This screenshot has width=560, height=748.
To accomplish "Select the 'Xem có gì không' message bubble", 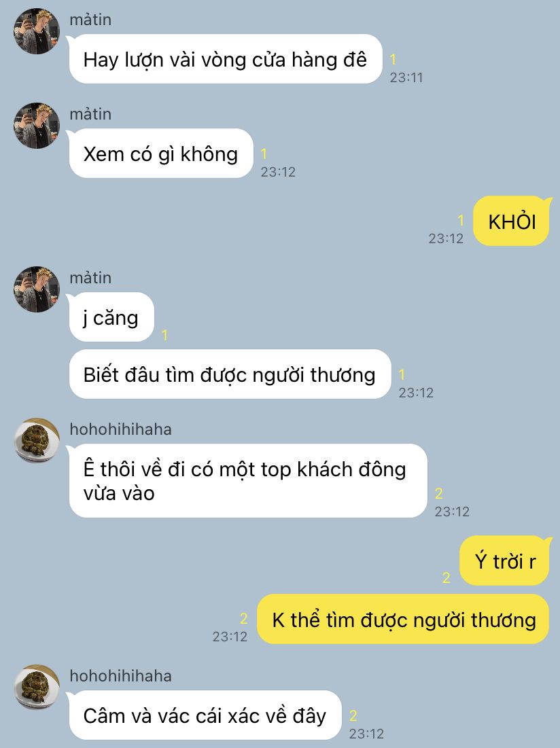I will 161,154.
